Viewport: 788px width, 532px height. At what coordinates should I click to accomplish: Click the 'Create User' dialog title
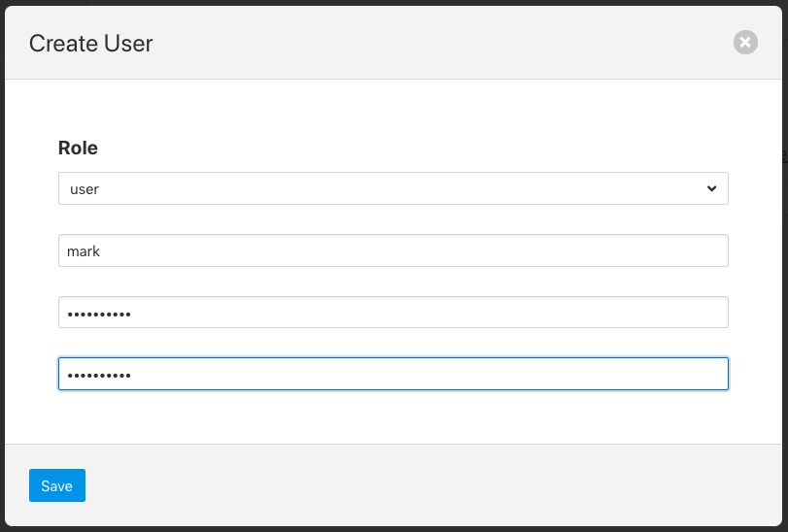point(90,43)
